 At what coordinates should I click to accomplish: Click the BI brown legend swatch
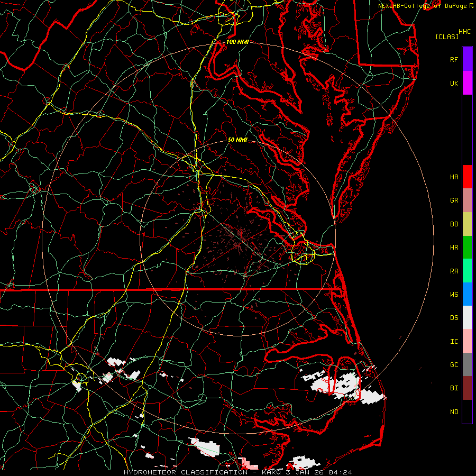pos(467,388)
